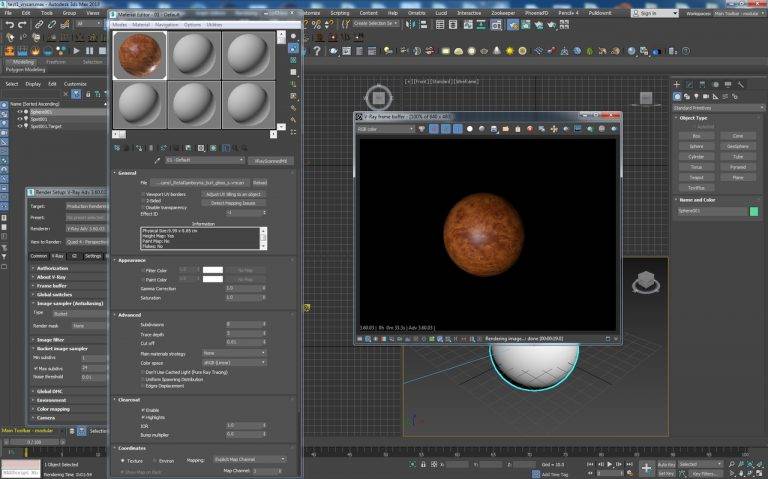Viewport: 768px width, 479px height.
Task: Click the clear image trash icon in frame buffer
Action: click(518, 129)
